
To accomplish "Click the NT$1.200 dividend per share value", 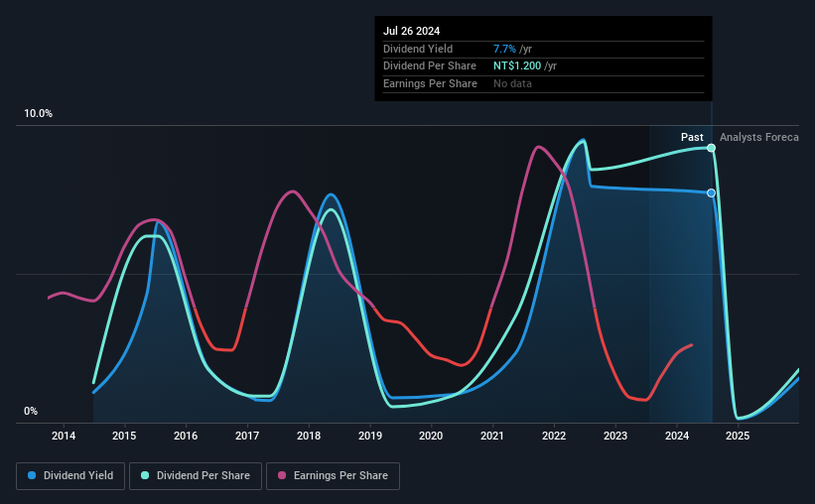I will [x=517, y=66].
